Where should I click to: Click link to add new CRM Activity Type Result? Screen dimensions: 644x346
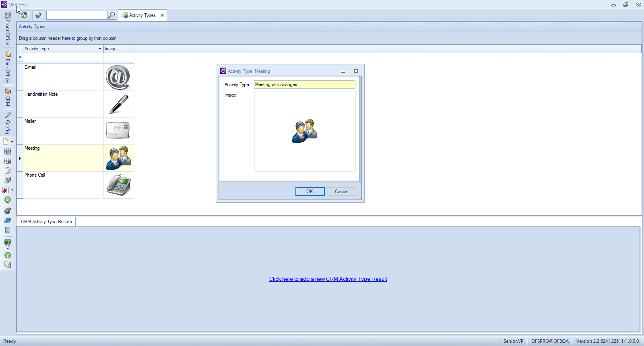[x=328, y=279]
